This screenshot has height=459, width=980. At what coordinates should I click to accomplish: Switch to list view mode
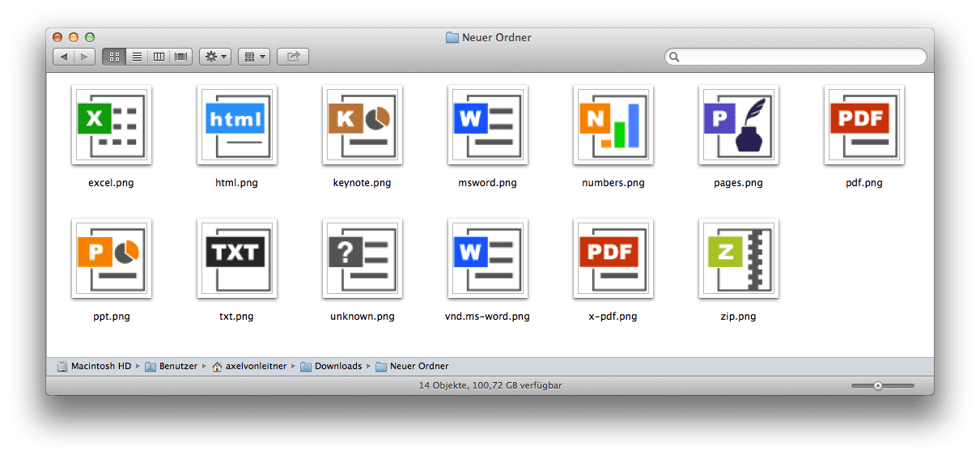coord(137,57)
